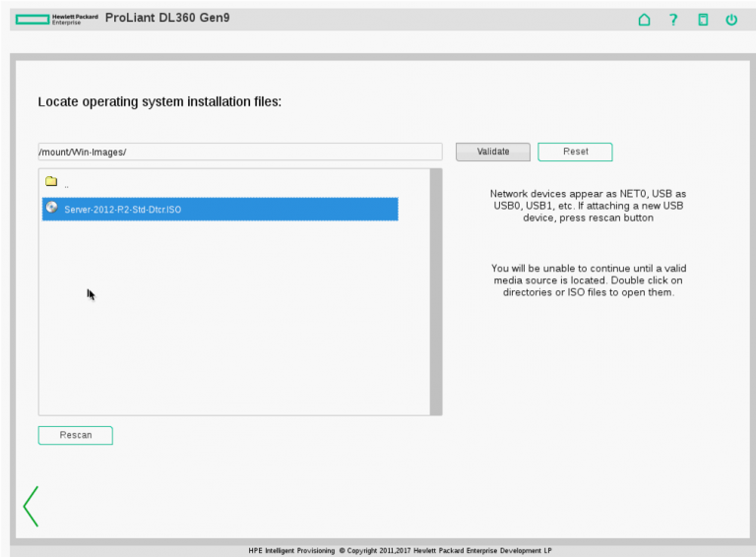Screen dimensions: 756x557
Task: Click the power icon in header
Action: click(x=731, y=20)
